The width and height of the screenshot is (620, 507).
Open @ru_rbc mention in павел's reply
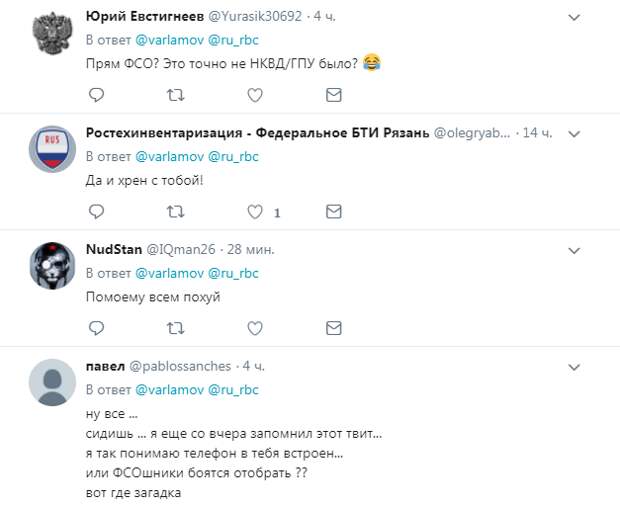(x=233, y=389)
